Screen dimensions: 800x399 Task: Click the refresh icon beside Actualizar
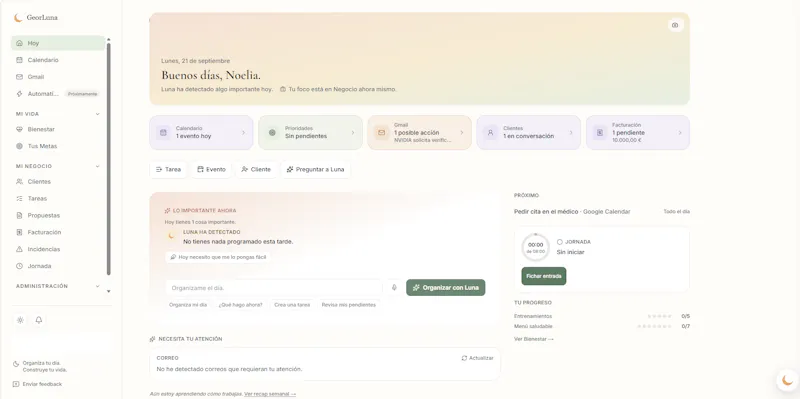pyautogui.click(x=464, y=358)
